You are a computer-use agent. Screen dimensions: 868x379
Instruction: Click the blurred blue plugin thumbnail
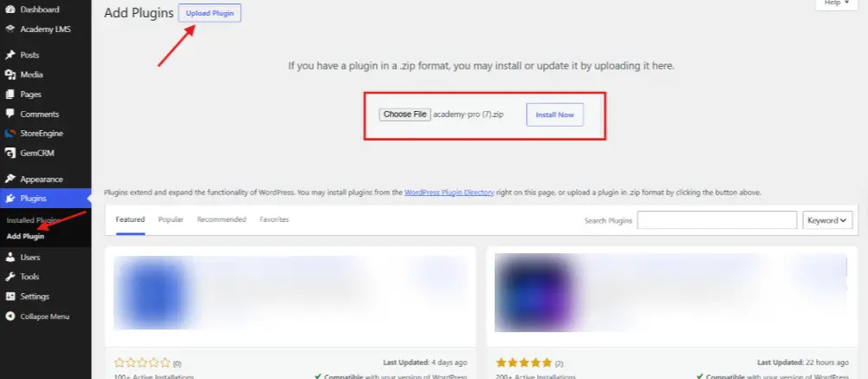[x=152, y=292]
